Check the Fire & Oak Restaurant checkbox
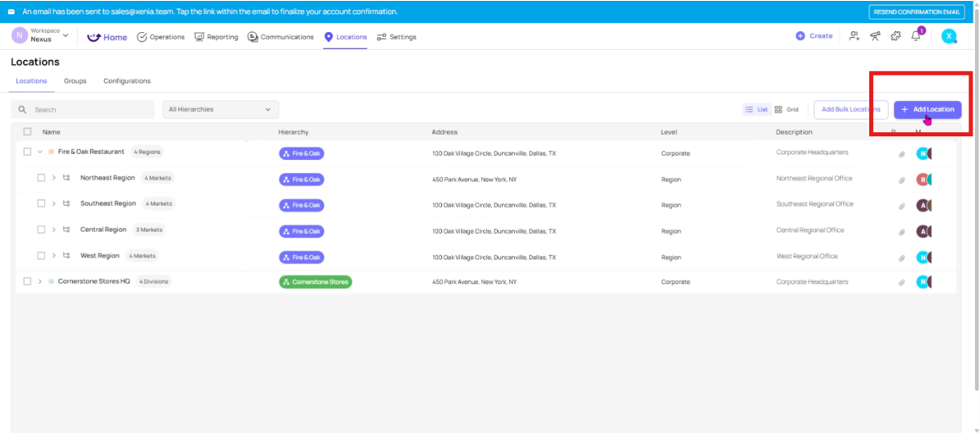980x433 pixels. coord(27,152)
